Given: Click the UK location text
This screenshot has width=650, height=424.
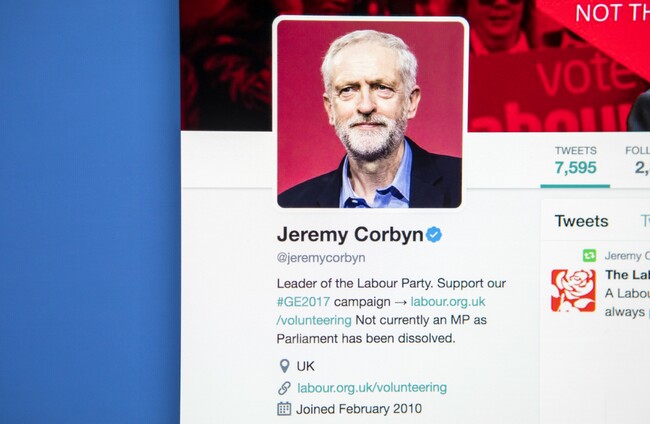Looking at the screenshot, I should click(306, 366).
